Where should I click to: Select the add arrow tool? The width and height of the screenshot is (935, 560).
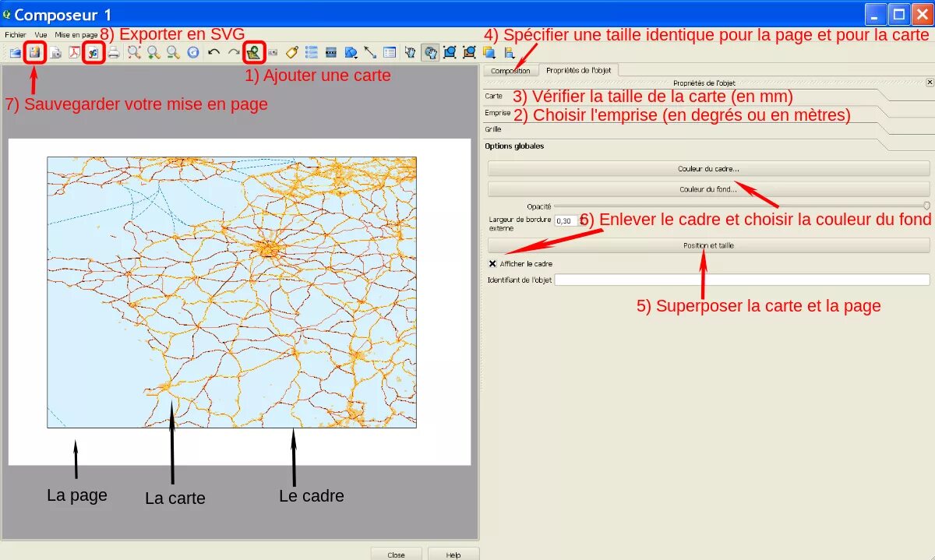point(370,53)
